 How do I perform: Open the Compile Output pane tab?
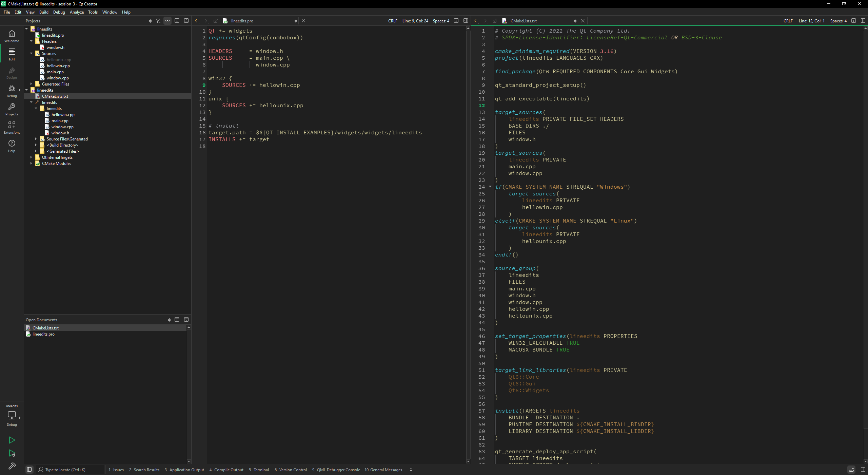pos(226,470)
